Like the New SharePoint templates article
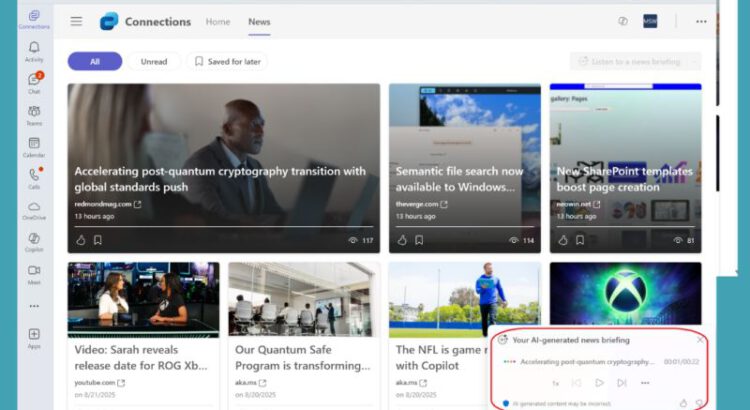 click(x=563, y=240)
